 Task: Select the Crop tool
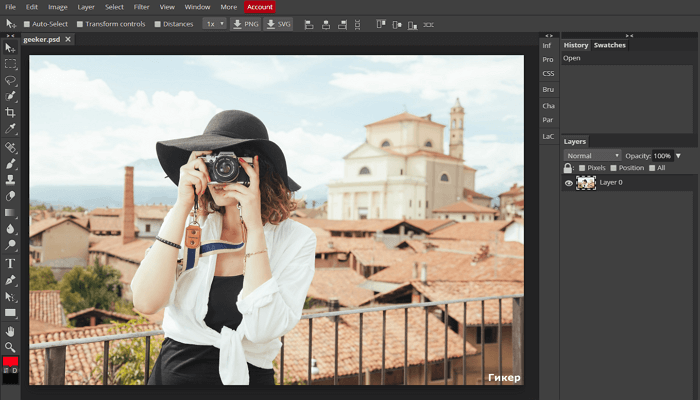[x=11, y=112]
